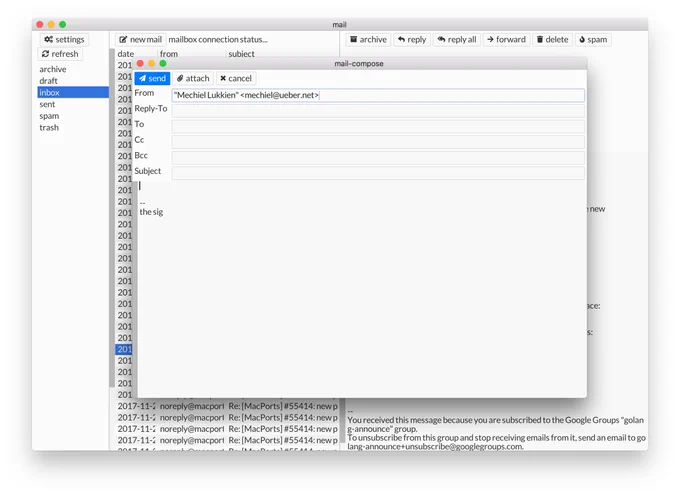
Task: Open settings in the mail window
Action: (64, 39)
